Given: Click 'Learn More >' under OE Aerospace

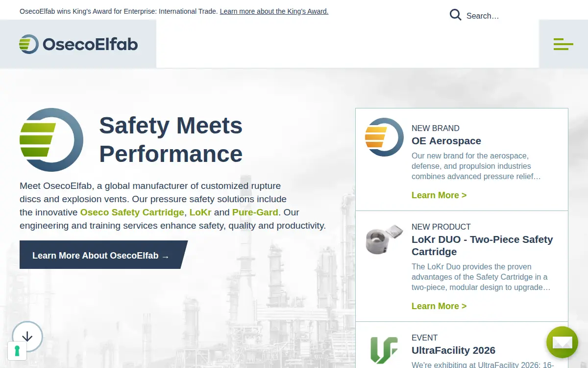Looking at the screenshot, I should [439, 195].
